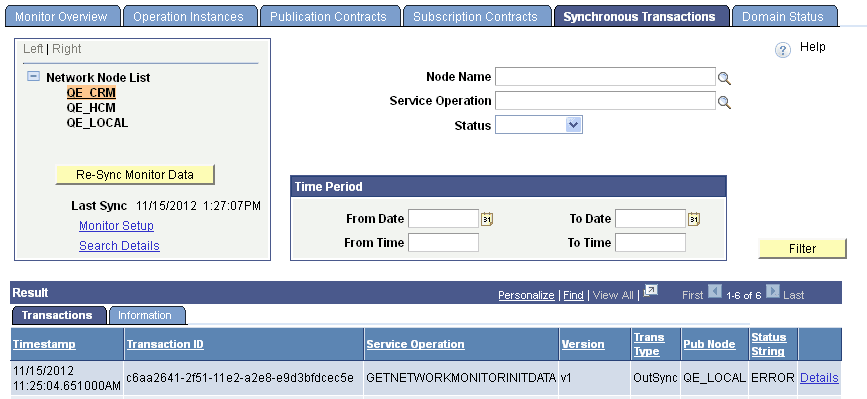867x399 pixels.
Task: Sort by the Transaction ID column header
Action: 165,344
